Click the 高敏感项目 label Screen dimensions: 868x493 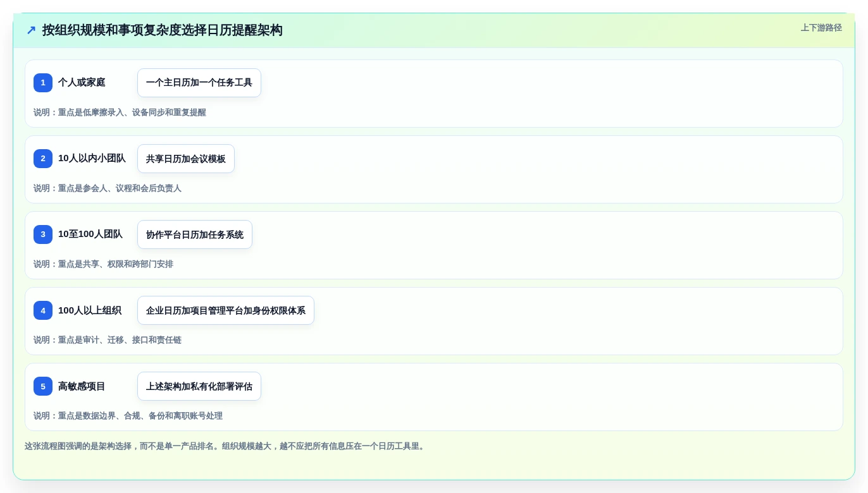click(x=82, y=386)
